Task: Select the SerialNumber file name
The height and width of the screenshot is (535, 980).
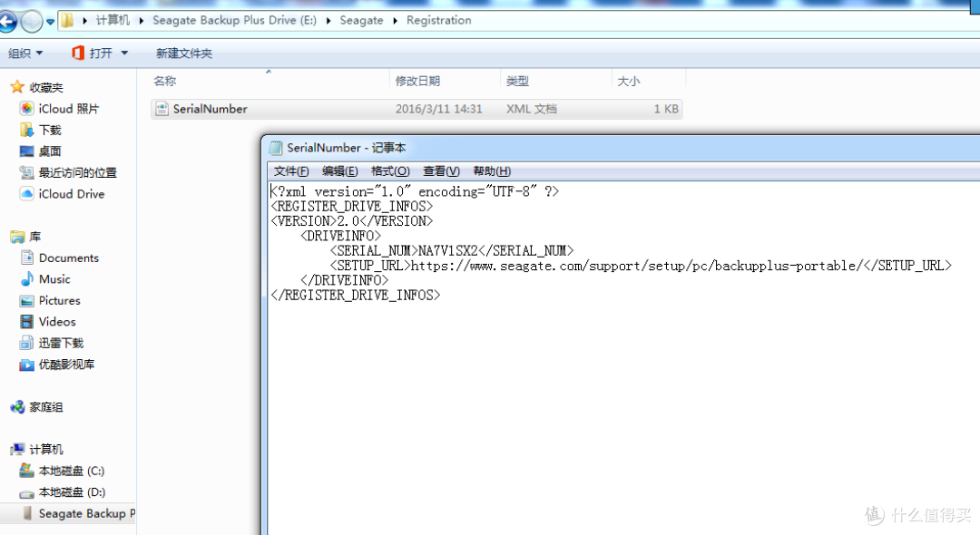Action: click(210, 109)
